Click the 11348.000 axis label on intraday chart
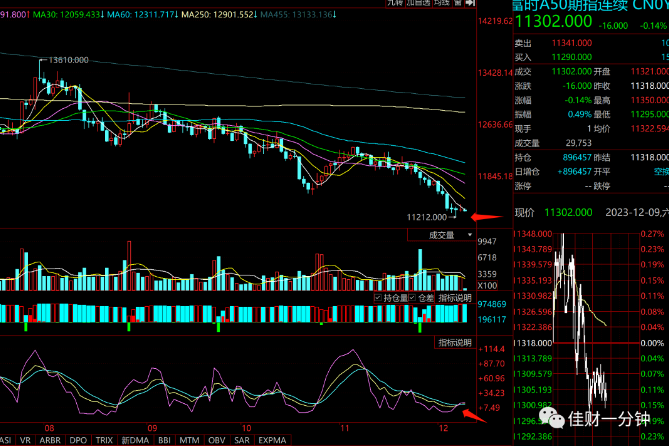The width and height of the screenshot is (669, 446). [532, 234]
